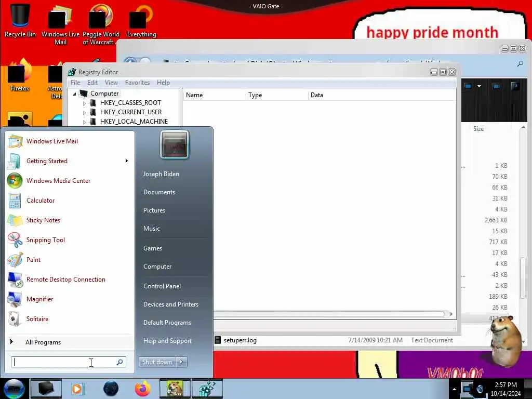Image resolution: width=532 pixels, height=399 pixels.
Task: Click the Registry Editor title icon
Action: coord(72,72)
